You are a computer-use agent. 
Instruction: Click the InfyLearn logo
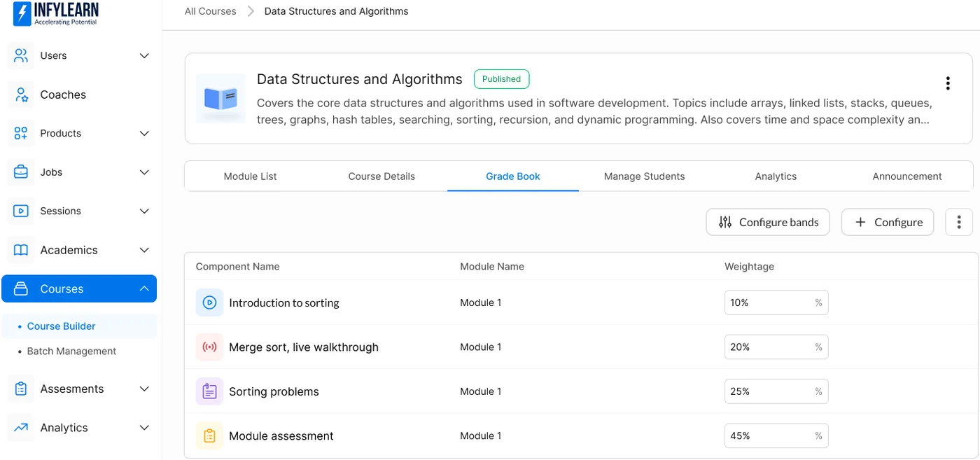click(56, 13)
